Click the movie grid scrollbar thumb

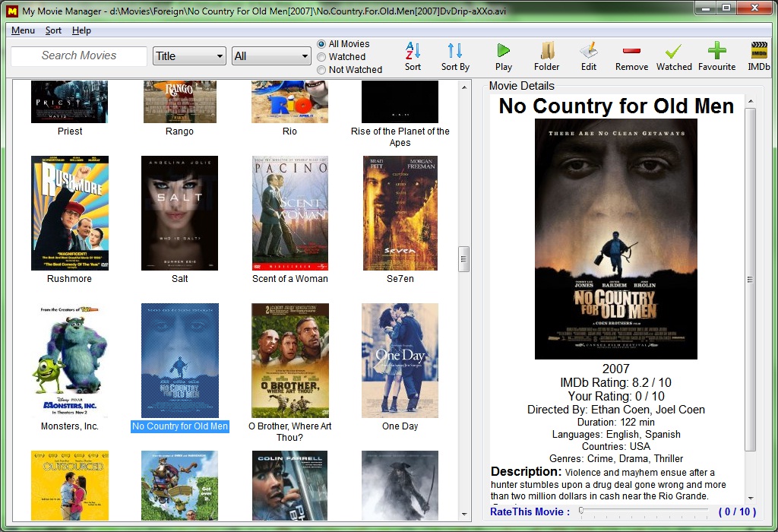pyautogui.click(x=464, y=259)
